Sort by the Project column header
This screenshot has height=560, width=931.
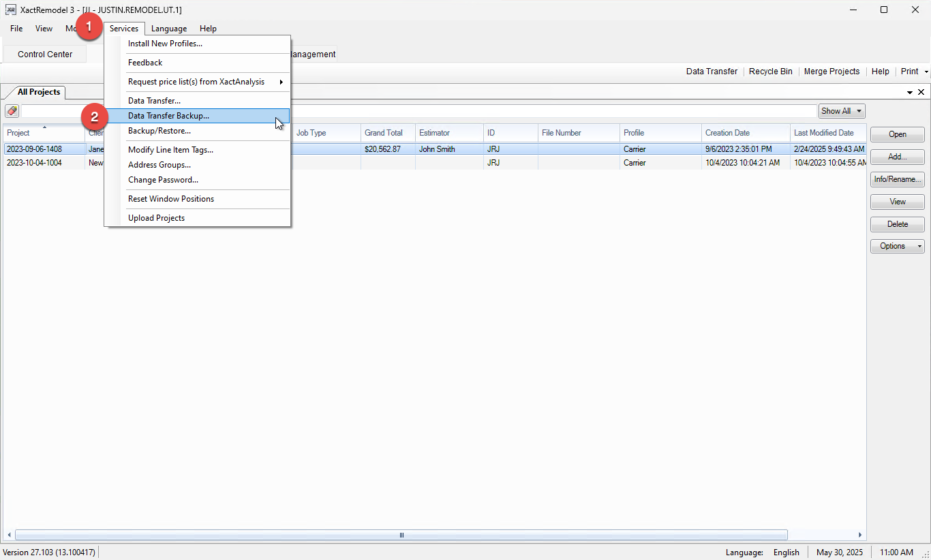(44, 133)
